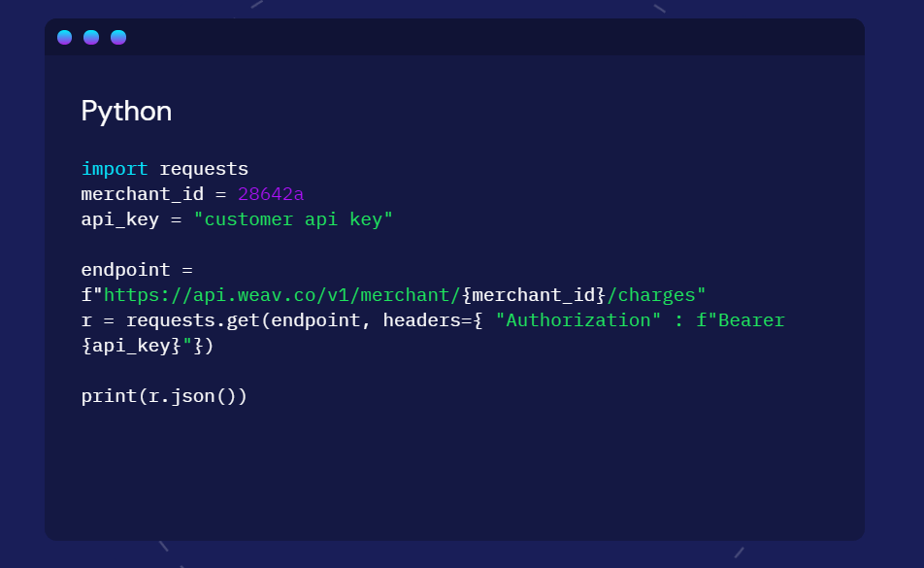Click the {merchant_id} placeholder in the URL
This screenshot has width=924, height=568.
coord(534,295)
